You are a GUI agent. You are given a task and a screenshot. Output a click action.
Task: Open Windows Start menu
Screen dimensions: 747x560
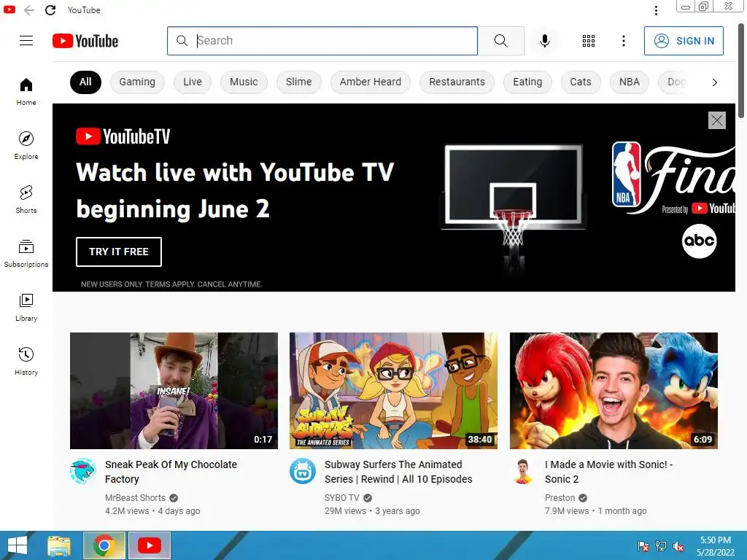click(x=18, y=545)
